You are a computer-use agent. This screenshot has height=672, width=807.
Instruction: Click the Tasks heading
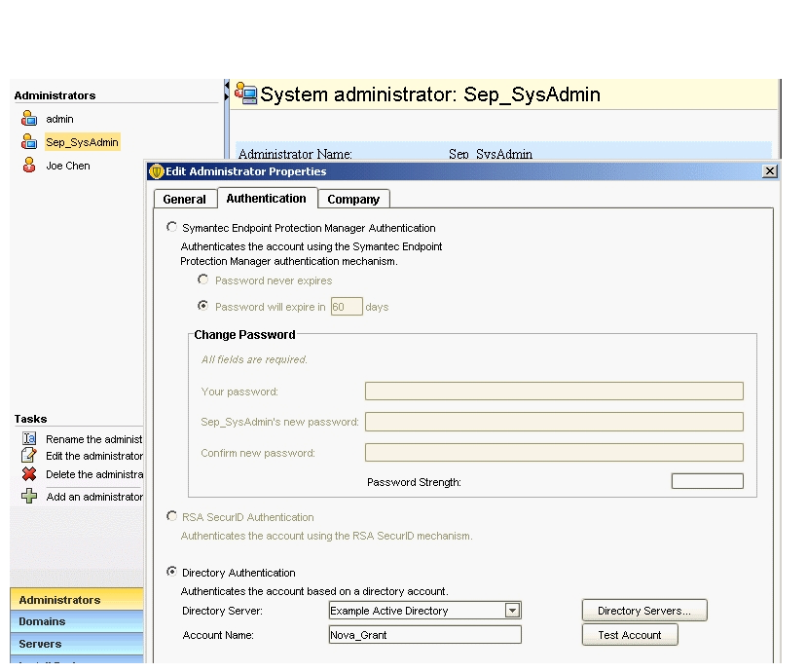tap(31, 419)
